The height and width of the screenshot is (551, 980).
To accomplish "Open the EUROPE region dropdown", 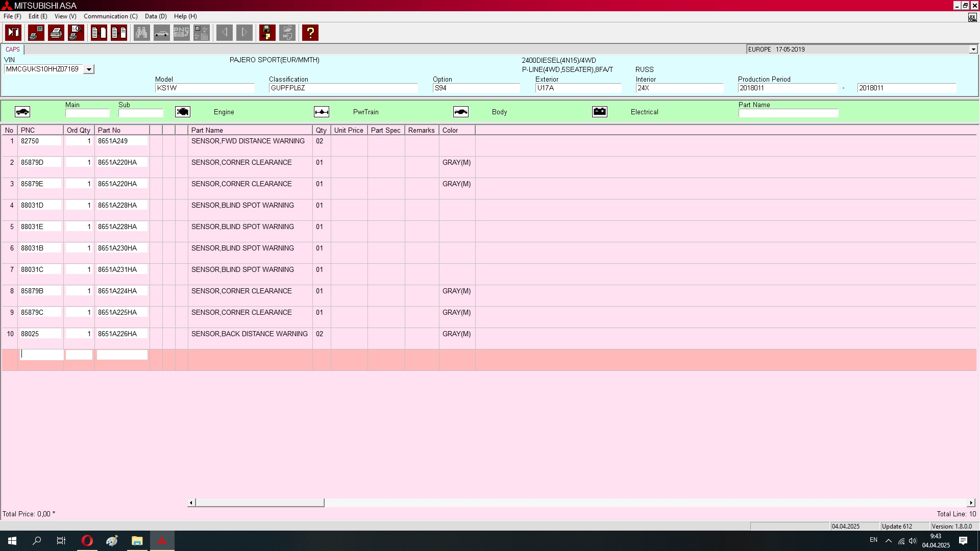I will (973, 49).
